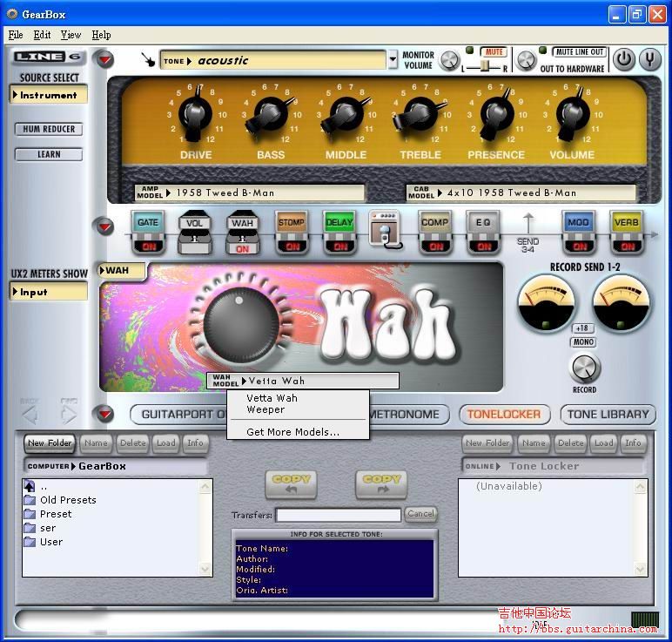Open the WAH effect panel selector

(122, 271)
